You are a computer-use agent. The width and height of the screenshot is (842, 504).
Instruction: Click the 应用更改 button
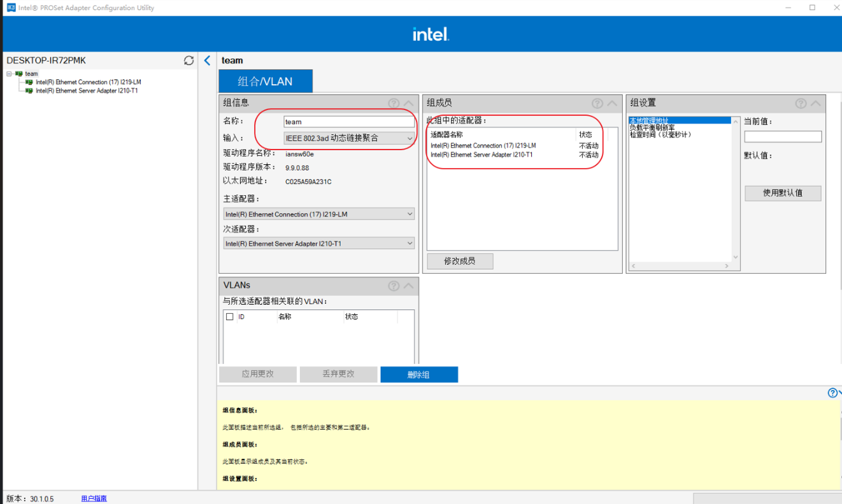point(258,374)
